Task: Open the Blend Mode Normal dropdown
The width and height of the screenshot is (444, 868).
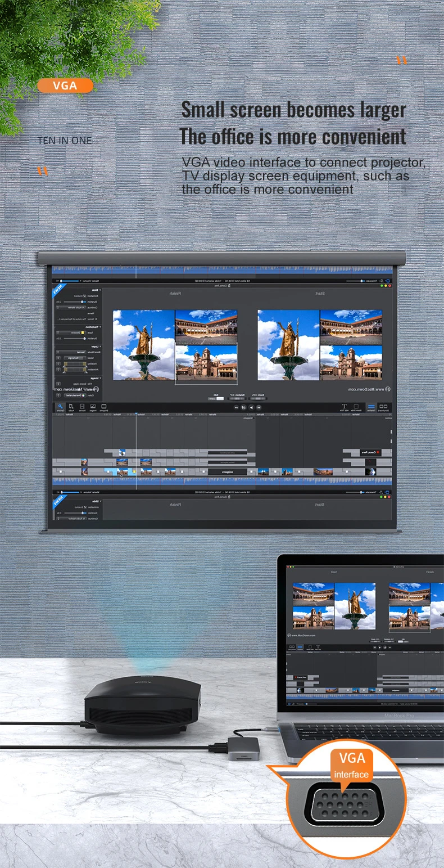Action: click(x=71, y=352)
